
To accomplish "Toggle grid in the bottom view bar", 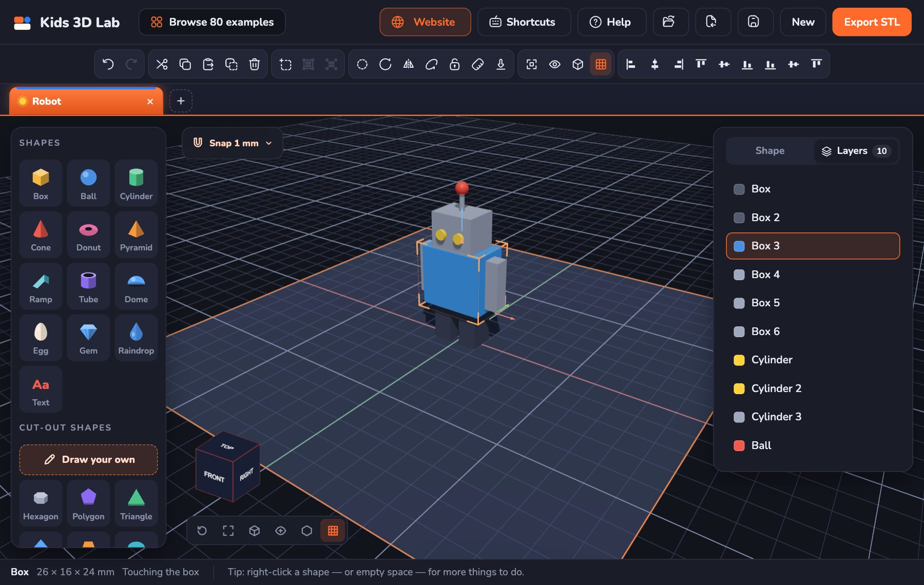I will point(333,531).
